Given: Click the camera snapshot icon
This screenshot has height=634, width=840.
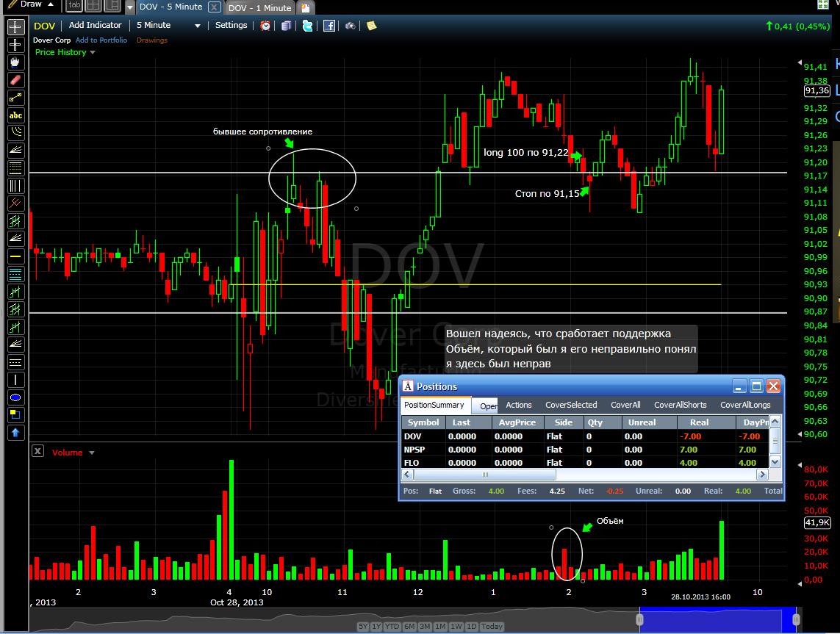Looking at the screenshot, I should 351,26.
